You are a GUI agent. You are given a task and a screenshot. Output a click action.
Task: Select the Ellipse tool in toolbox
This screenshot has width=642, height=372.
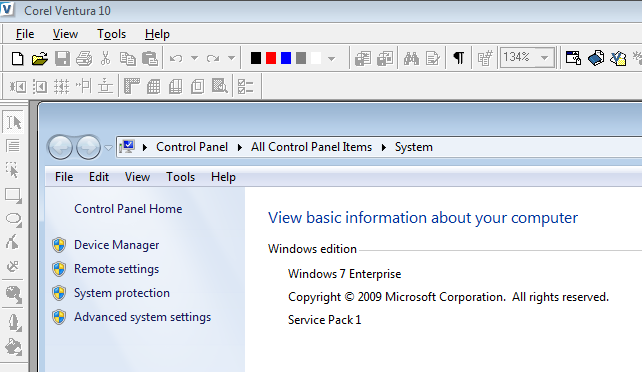click(13, 220)
